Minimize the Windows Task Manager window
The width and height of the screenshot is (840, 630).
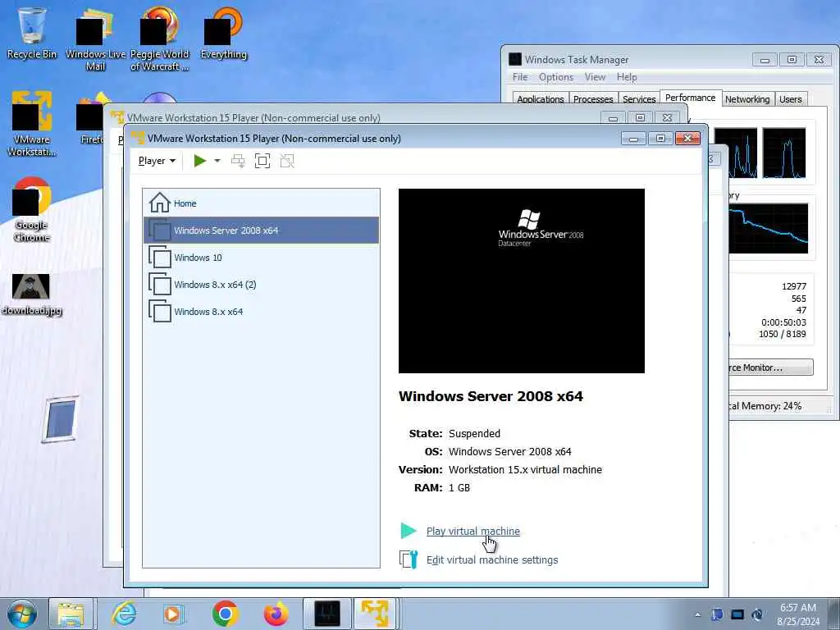click(765, 59)
